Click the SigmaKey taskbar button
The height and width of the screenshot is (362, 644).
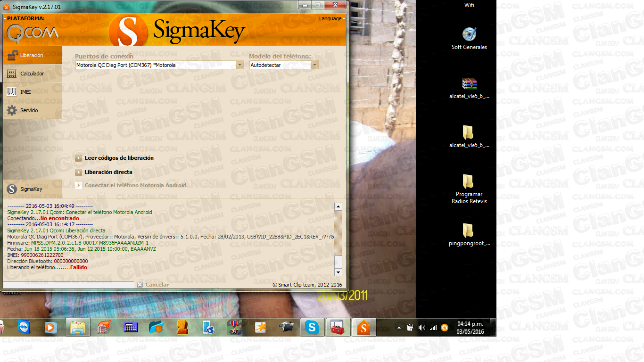click(x=364, y=327)
